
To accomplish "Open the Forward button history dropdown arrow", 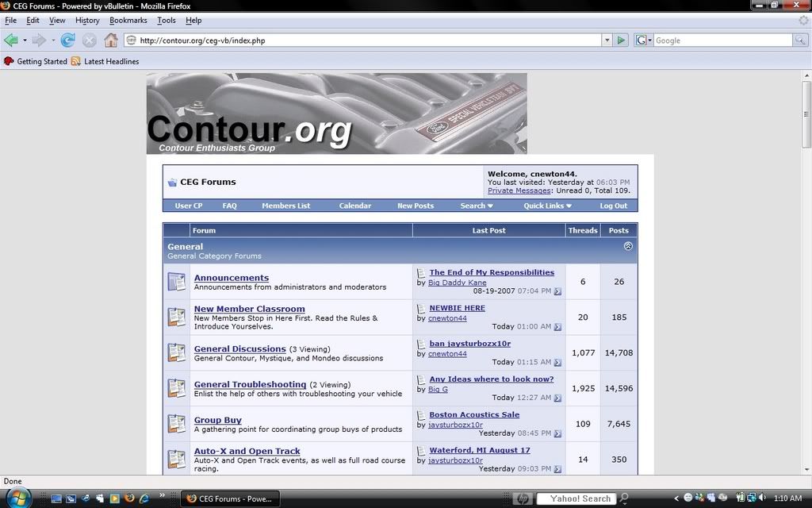I will coord(53,40).
